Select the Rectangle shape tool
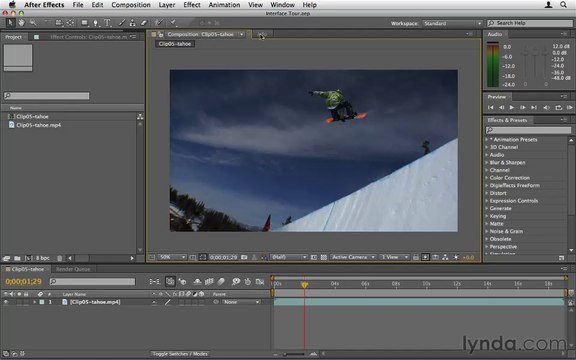 pyautogui.click(x=85, y=23)
